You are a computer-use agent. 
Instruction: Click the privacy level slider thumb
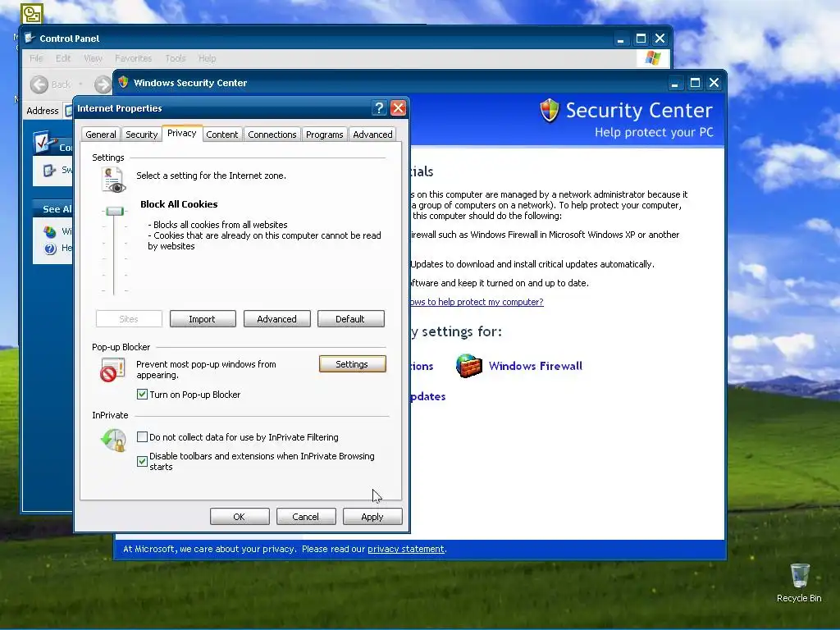(x=114, y=211)
